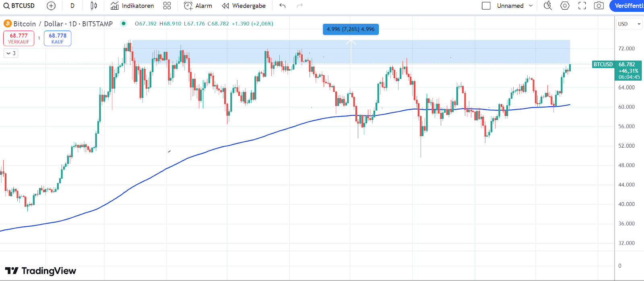Click the 68.777 Verkauf sell button

click(19, 38)
